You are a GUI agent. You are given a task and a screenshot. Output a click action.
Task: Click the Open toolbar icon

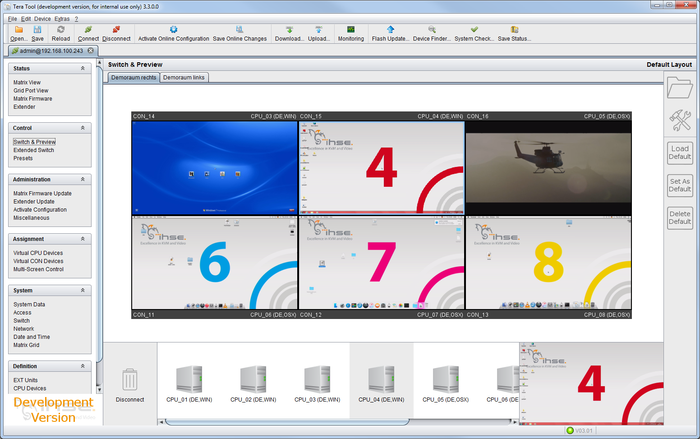point(19,33)
